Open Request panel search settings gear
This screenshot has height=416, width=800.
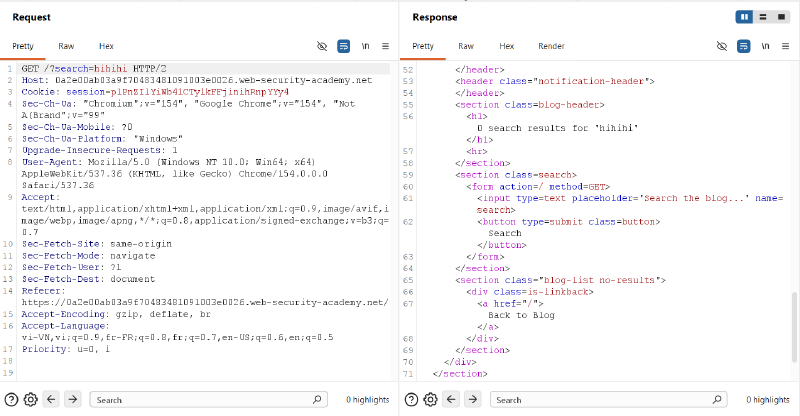(x=31, y=400)
